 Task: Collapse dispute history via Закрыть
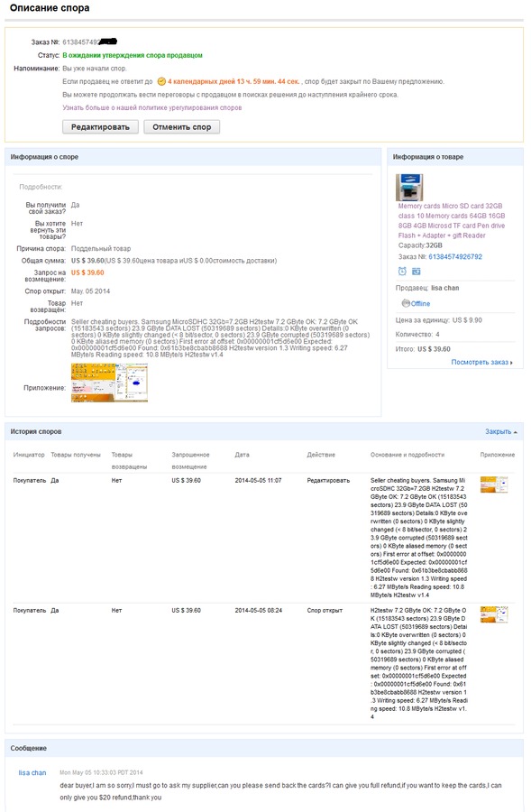pyautogui.click(x=500, y=431)
